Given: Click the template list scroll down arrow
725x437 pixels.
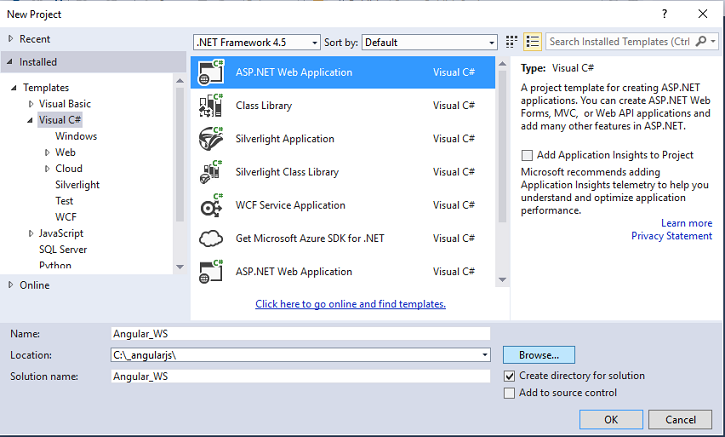Looking at the screenshot, I should pos(503,280).
